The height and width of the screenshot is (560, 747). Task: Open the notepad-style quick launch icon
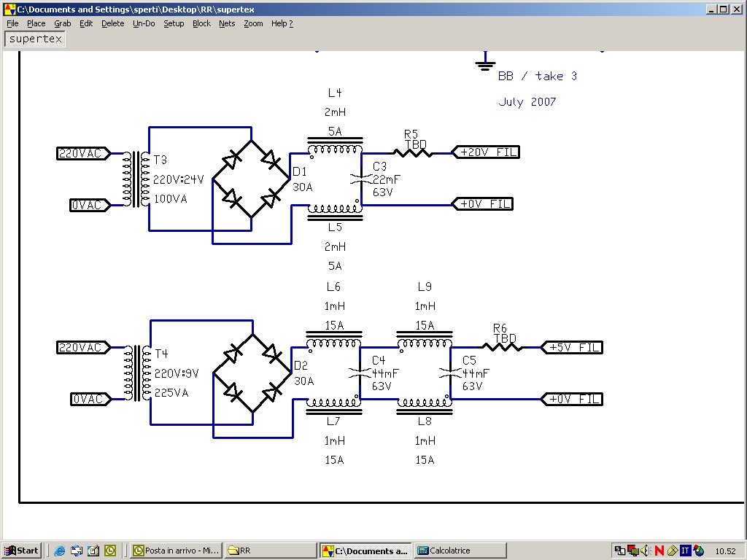(93, 551)
